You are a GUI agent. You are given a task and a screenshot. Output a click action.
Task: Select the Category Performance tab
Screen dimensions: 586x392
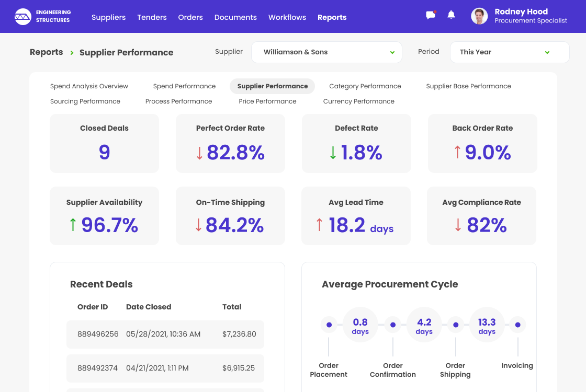(365, 86)
